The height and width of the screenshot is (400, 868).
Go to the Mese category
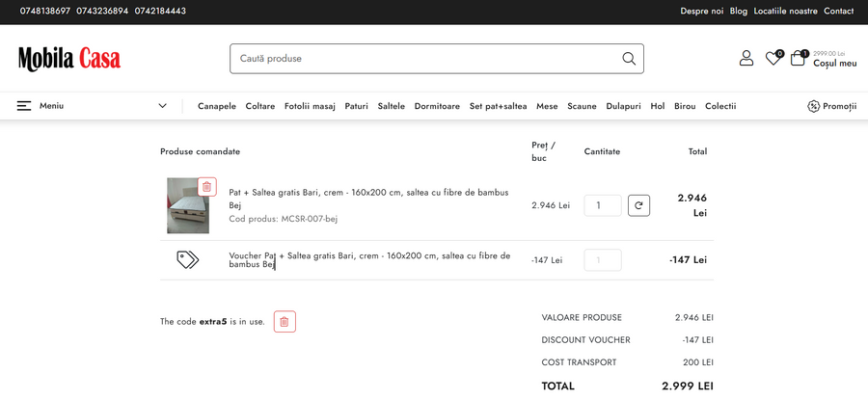coord(547,106)
